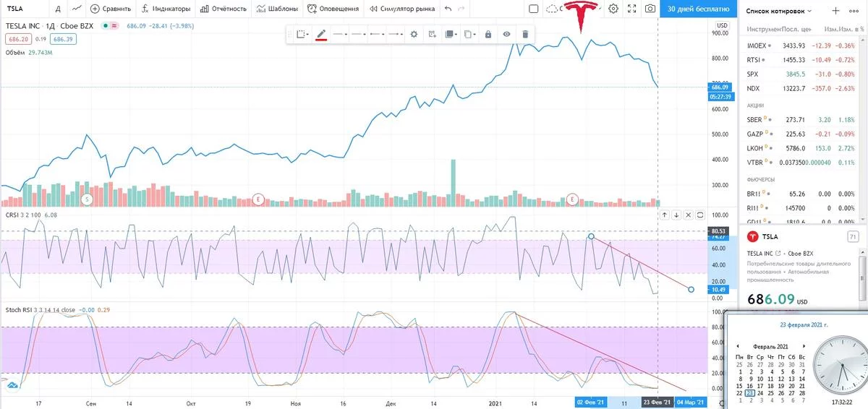
Task: Add symbol to watchlist with plus icon
Action: coord(836,11)
